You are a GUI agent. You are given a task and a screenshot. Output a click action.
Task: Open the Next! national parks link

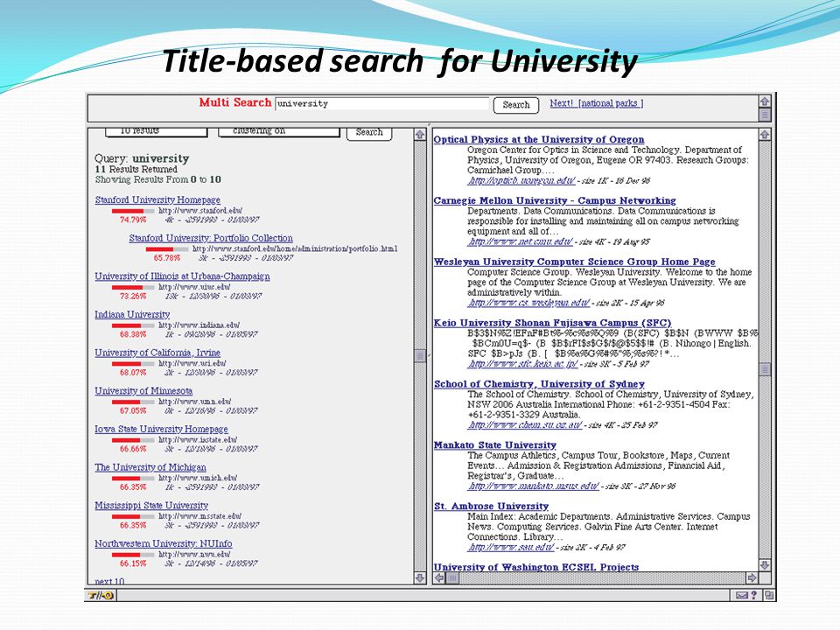click(596, 103)
